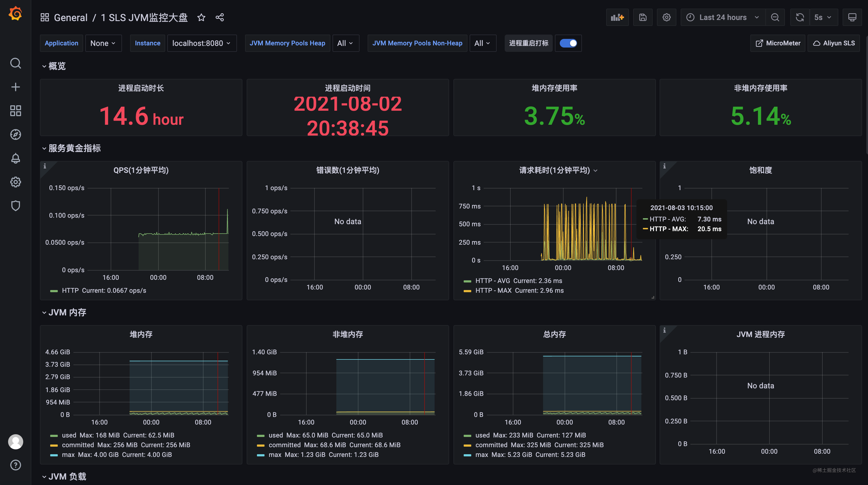Open the Aliyun SLS link
The height and width of the screenshot is (485, 868).
point(834,43)
